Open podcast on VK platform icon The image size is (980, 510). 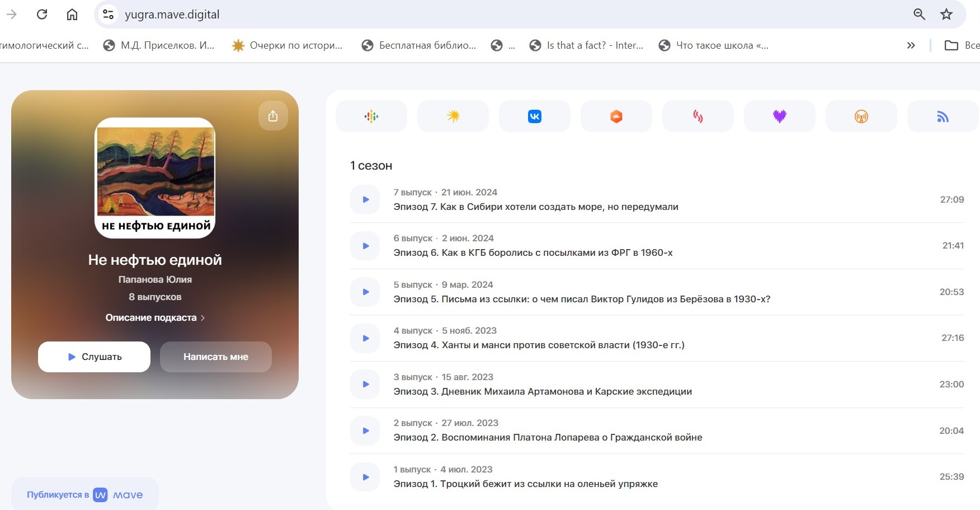[534, 116]
